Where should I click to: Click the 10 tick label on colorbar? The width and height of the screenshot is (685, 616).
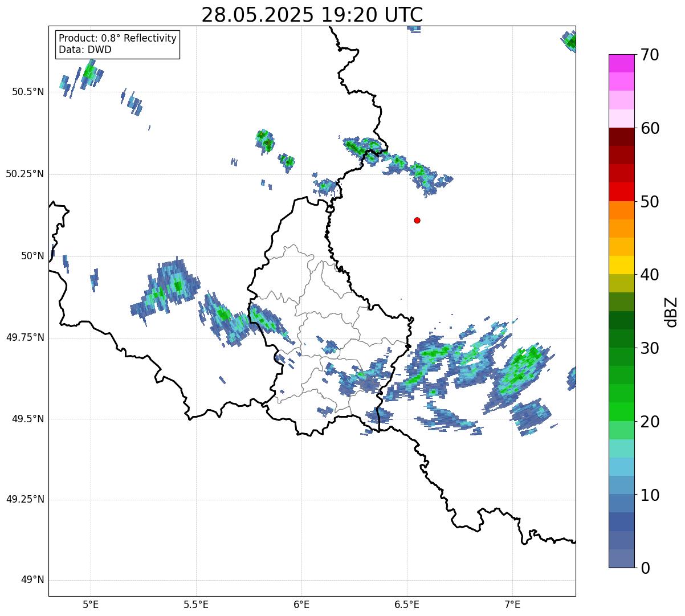[x=650, y=495]
